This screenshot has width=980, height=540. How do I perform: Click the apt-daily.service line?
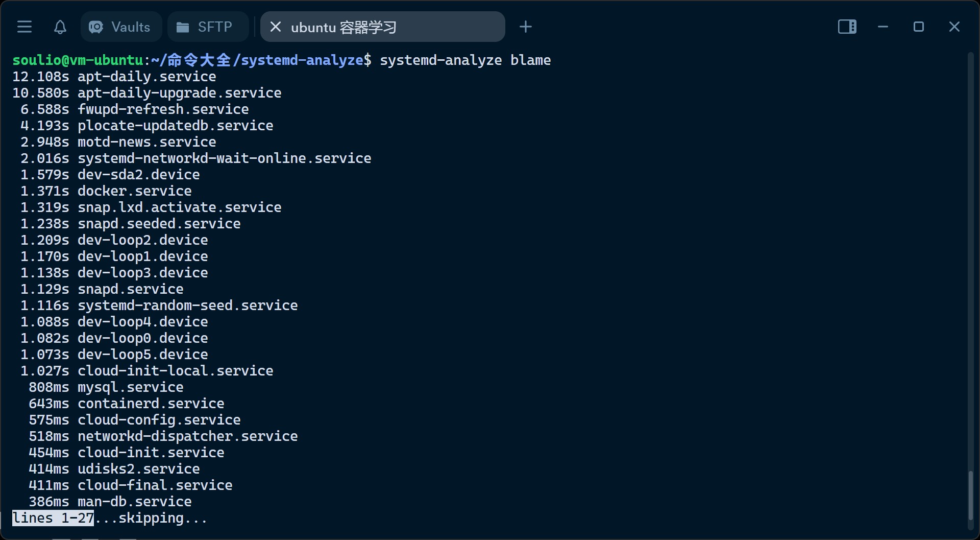(x=114, y=77)
